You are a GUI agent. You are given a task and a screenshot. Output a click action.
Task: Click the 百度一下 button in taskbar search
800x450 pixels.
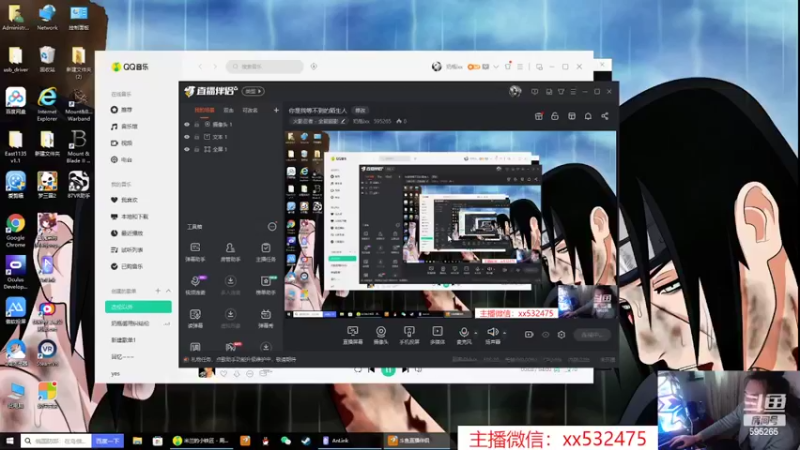tap(108, 441)
